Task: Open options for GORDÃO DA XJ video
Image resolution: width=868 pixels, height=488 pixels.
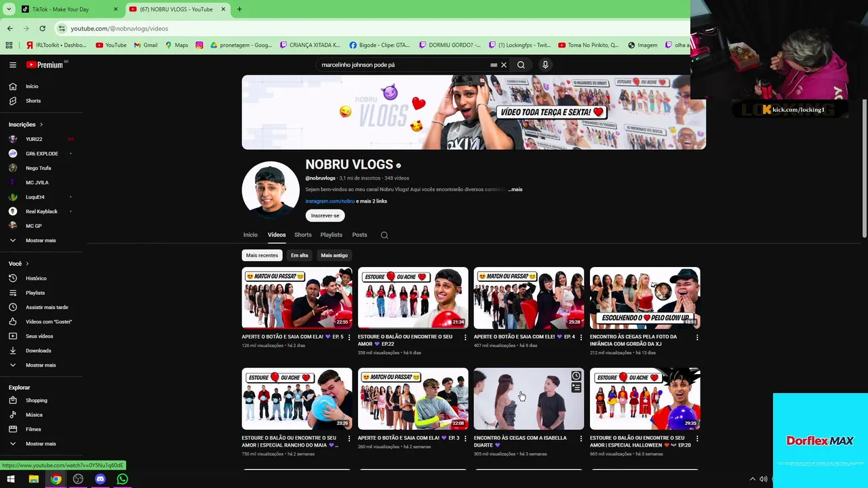Action: (x=697, y=337)
